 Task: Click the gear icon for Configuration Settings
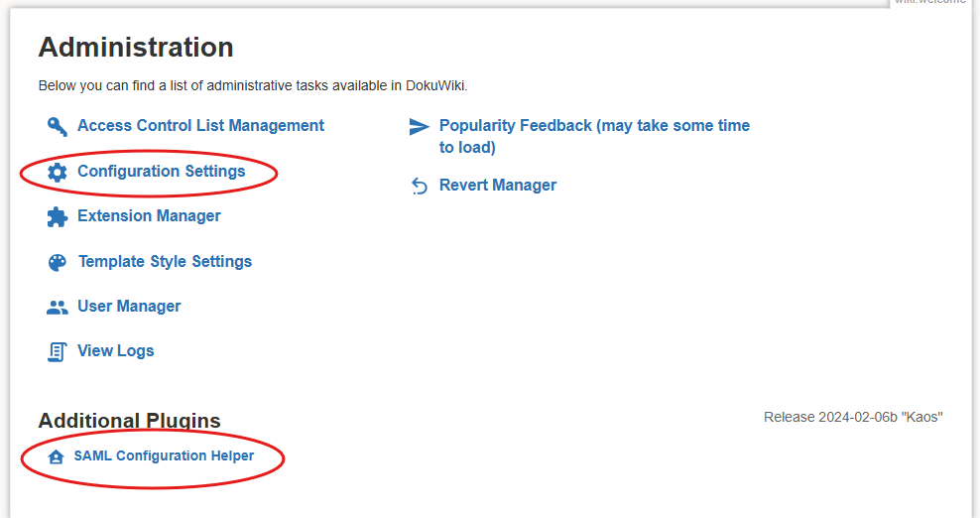click(x=58, y=172)
